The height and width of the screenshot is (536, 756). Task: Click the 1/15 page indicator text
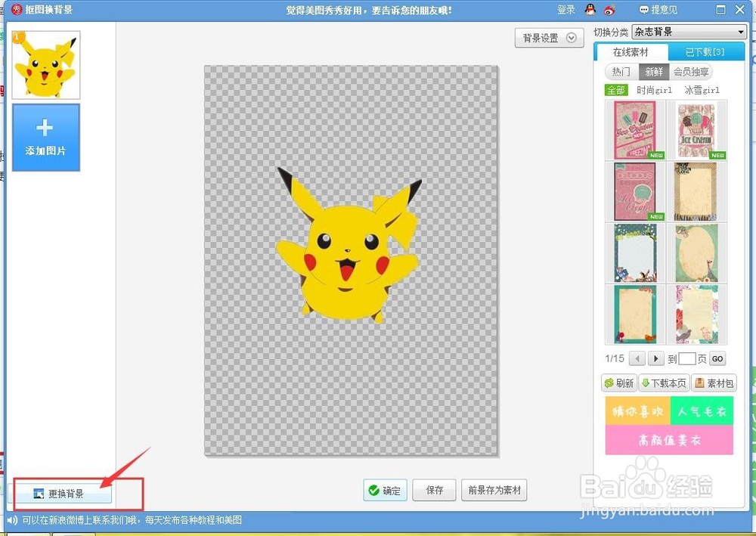(615, 358)
